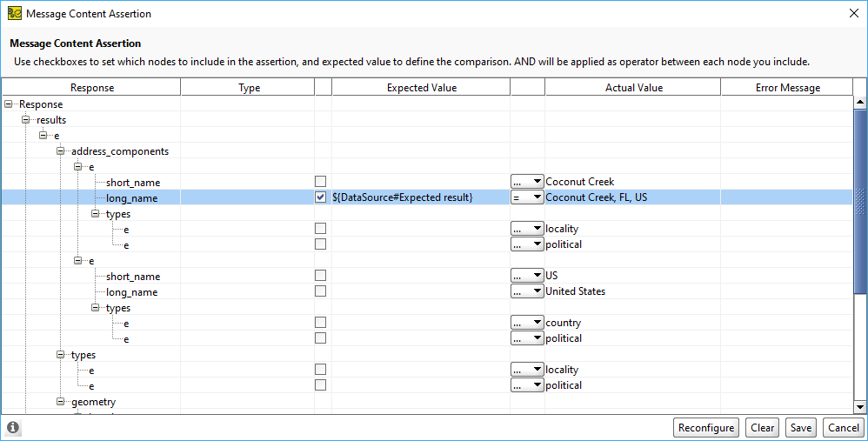The height and width of the screenshot is (441, 868).
Task: Collapse the address_components tree node
Action: click(61, 151)
